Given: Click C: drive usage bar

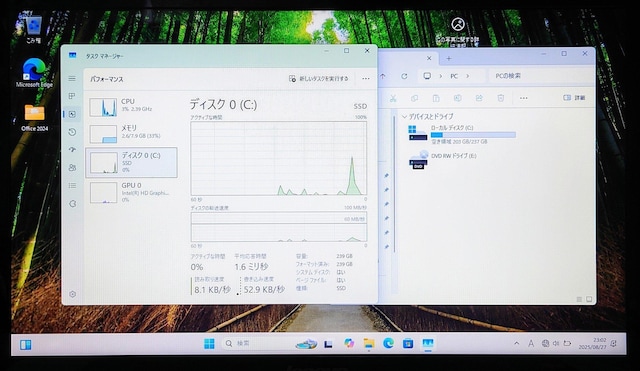Looking at the screenshot, I should pos(473,135).
